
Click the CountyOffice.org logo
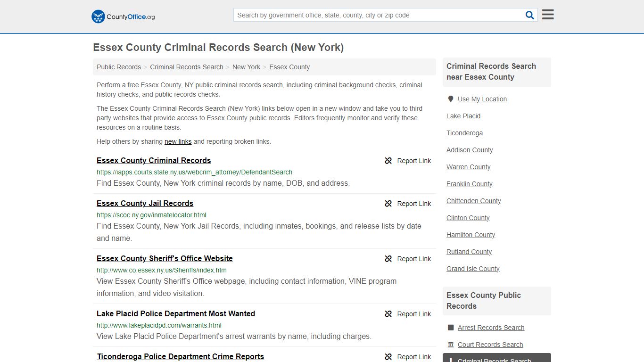tap(123, 16)
